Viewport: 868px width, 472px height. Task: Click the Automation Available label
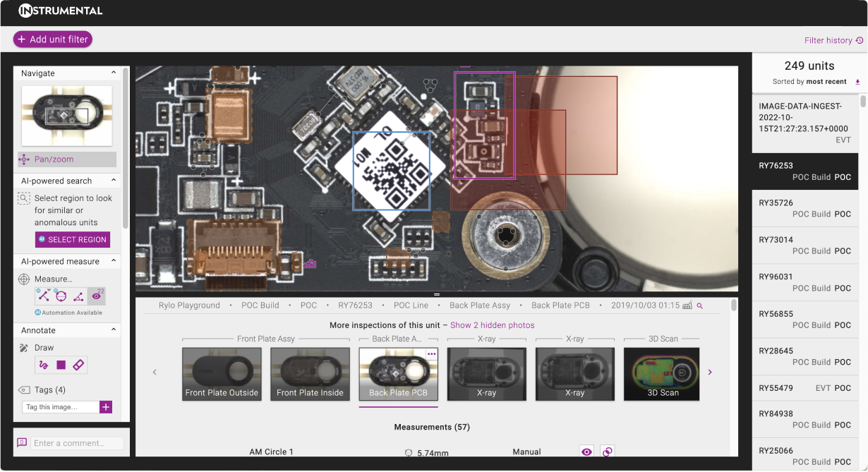pos(68,313)
